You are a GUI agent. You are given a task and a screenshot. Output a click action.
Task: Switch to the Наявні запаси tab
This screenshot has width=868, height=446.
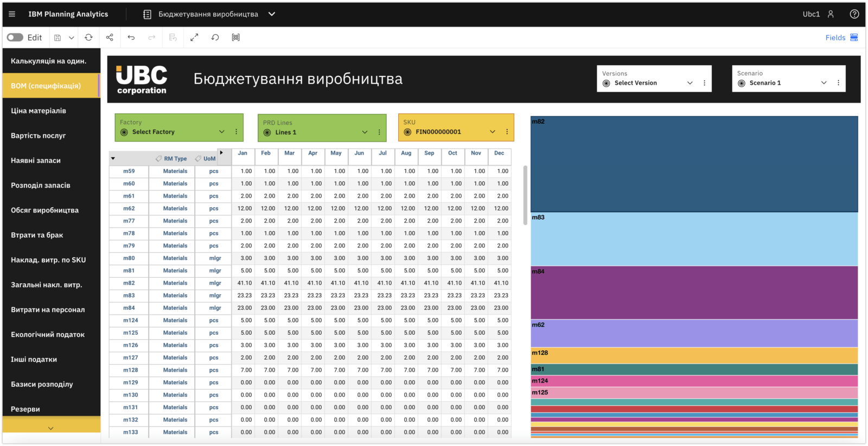[x=52, y=161]
